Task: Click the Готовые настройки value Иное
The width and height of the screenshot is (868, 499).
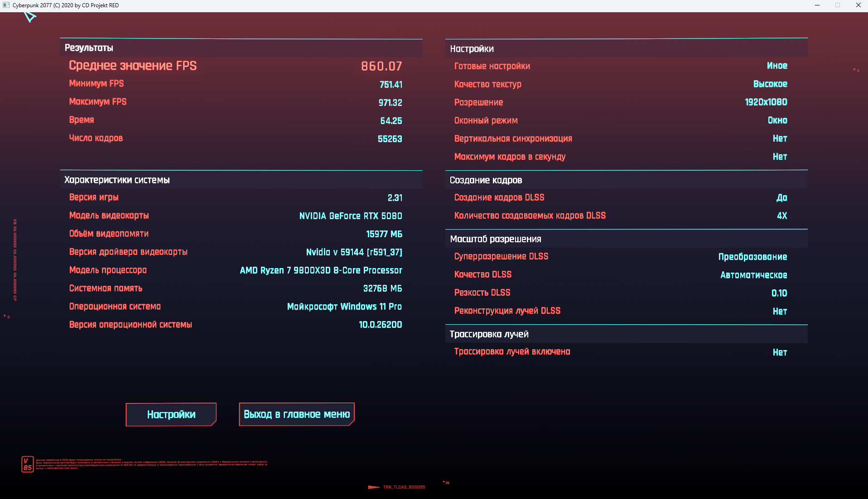Action: tap(777, 66)
